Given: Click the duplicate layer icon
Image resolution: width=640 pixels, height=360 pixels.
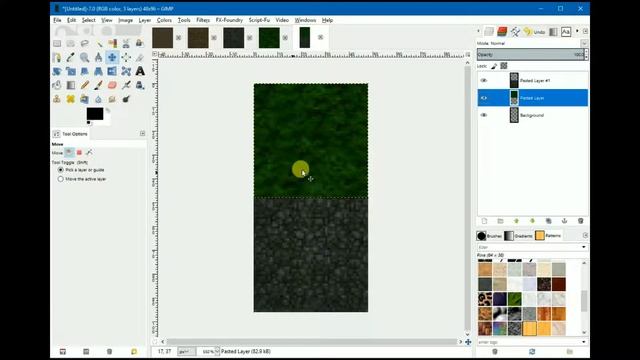Looking at the screenshot, I should (549, 221).
